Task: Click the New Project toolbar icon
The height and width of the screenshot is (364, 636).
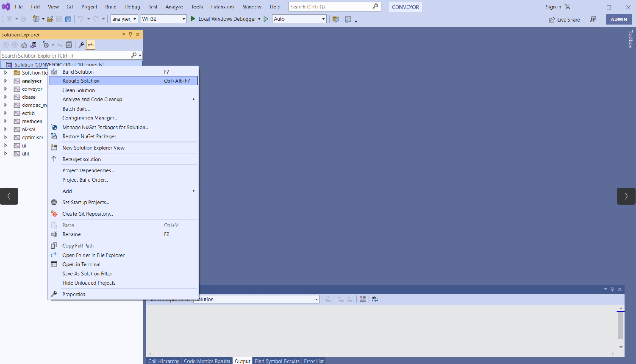Action: pos(36,19)
